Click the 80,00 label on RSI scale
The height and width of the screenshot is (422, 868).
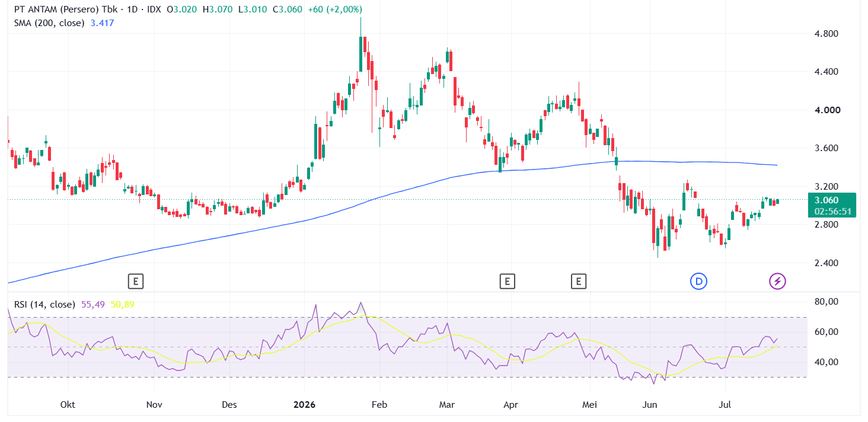(x=826, y=302)
